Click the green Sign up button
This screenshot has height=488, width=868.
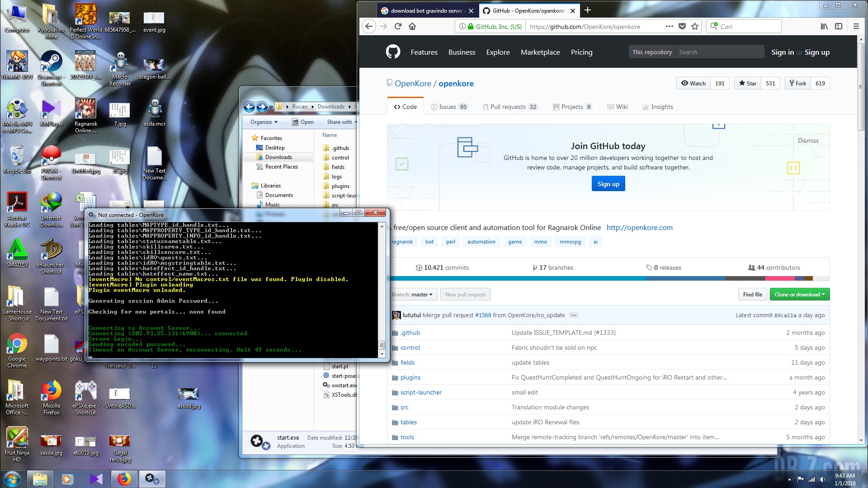[x=608, y=183]
